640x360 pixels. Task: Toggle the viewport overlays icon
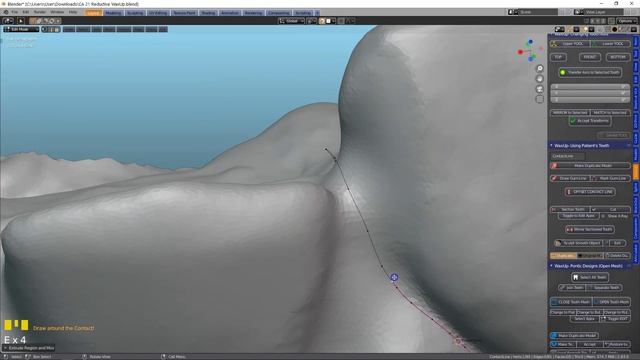(587, 29)
